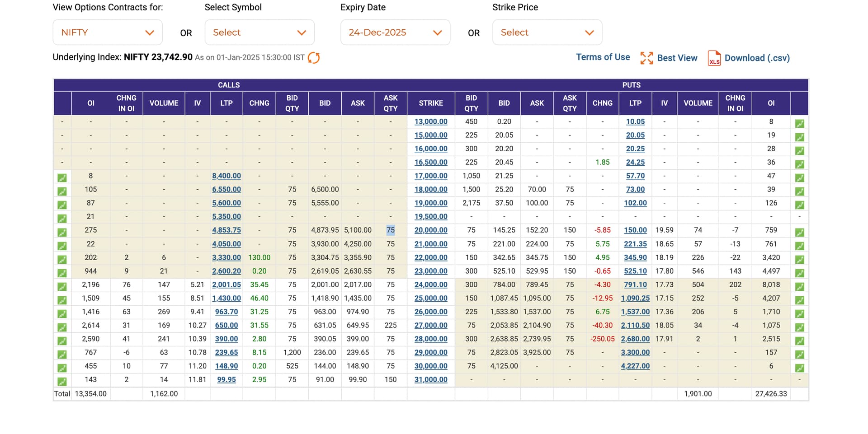Screen dimensions: 868x434
Task: Open the NIFTY contracts dropdown
Action: 108,33
